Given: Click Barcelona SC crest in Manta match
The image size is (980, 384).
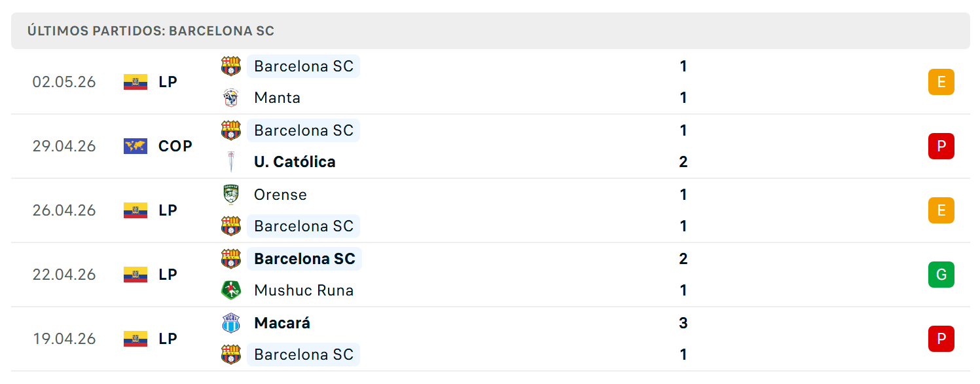Looking at the screenshot, I should pyautogui.click(x=230, y=66).
